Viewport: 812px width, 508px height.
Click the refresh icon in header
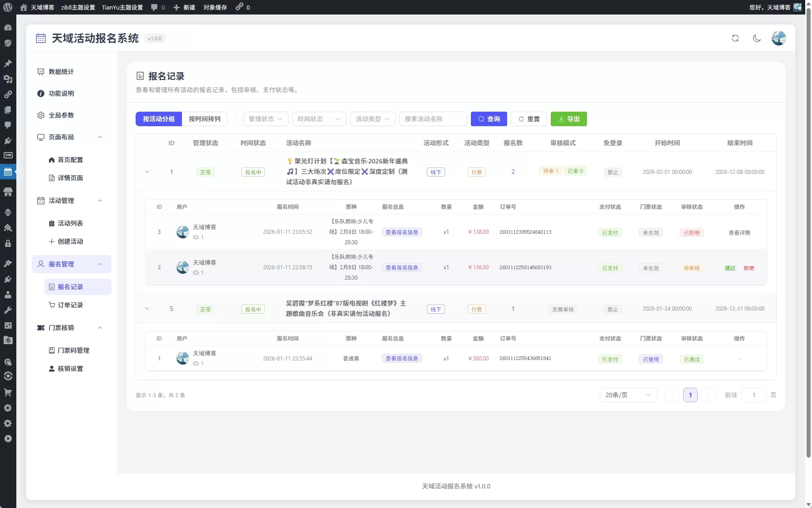[735, 38]
